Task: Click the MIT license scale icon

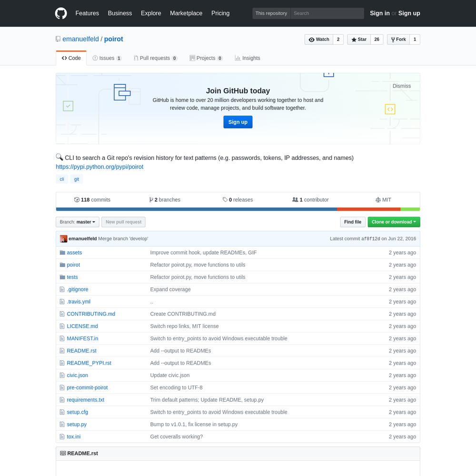Action: [x=378, y=200]
